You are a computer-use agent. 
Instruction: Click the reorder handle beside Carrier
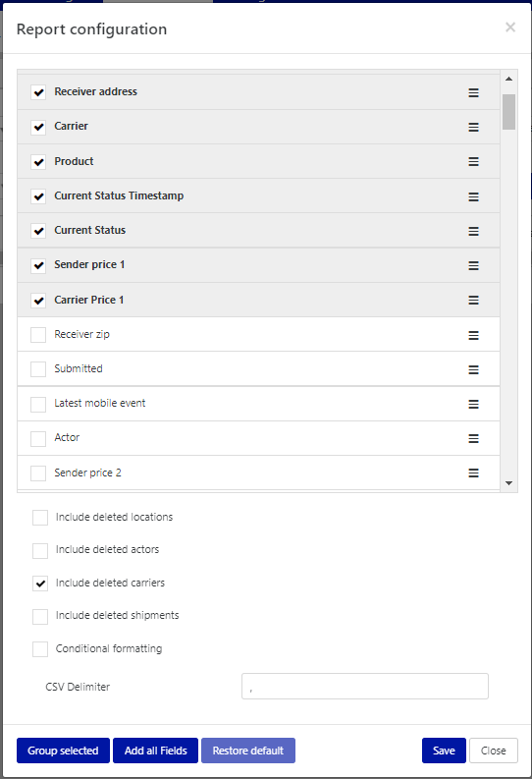(473, 127)
